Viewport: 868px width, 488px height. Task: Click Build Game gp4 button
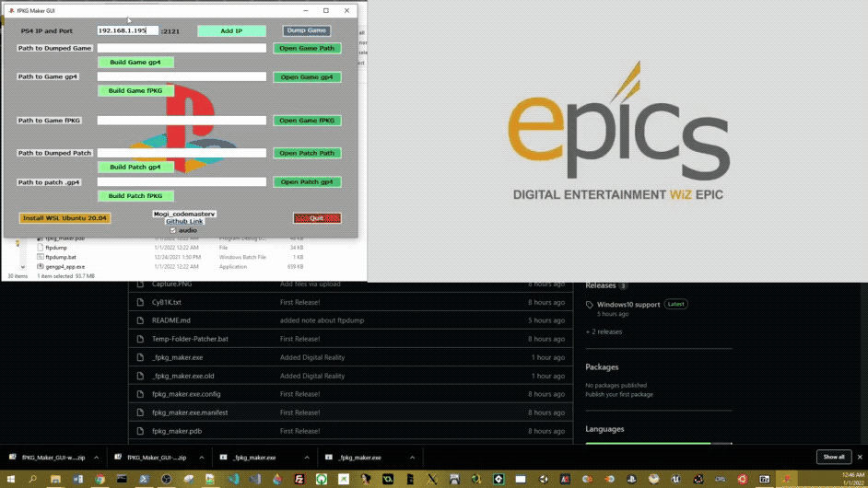coord(135,62)
